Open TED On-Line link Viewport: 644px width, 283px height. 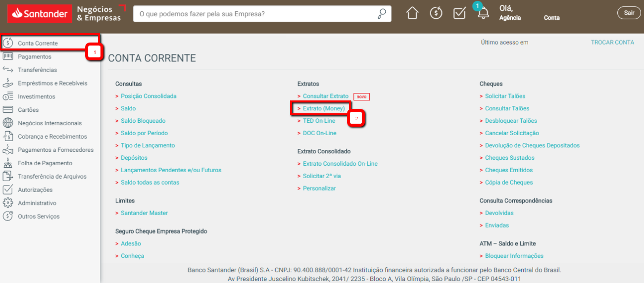[x=319, y=121]
